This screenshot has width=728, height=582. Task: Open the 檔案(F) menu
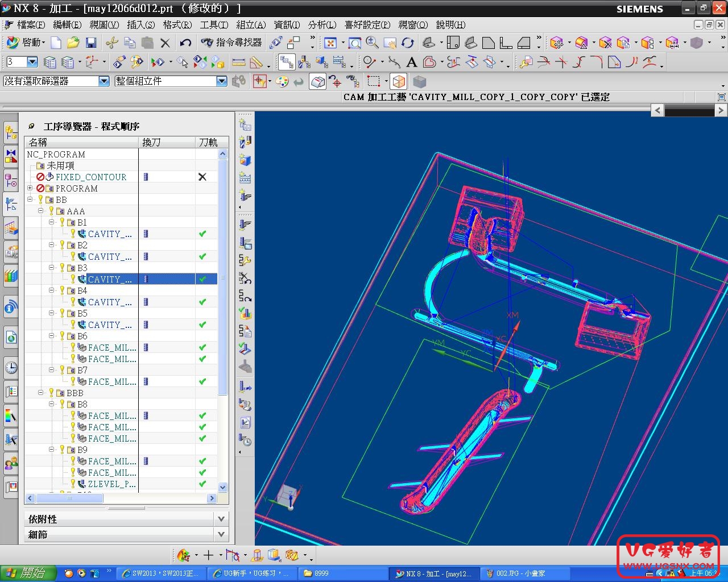[x=31, y=25]
